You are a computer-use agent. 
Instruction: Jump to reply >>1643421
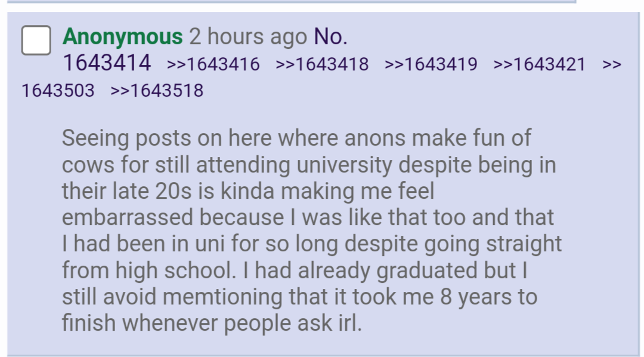point(539,64)
